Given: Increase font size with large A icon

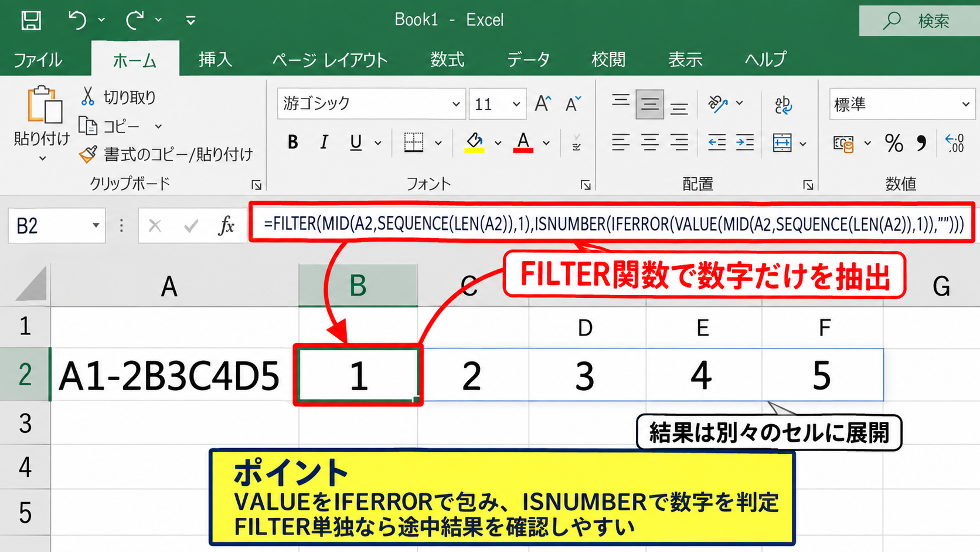Looking at the screenshot, I should pos(543,104).
